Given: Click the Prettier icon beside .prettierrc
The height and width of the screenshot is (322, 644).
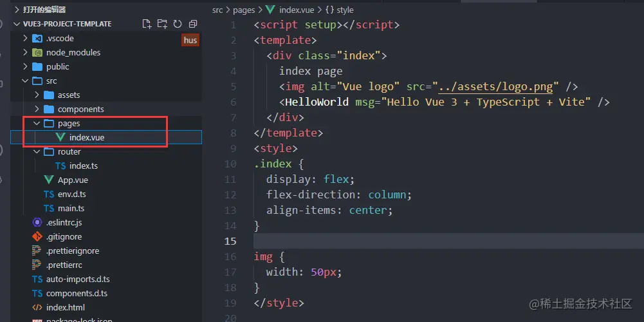Looking at the screenshot, I should pos(37,265).
